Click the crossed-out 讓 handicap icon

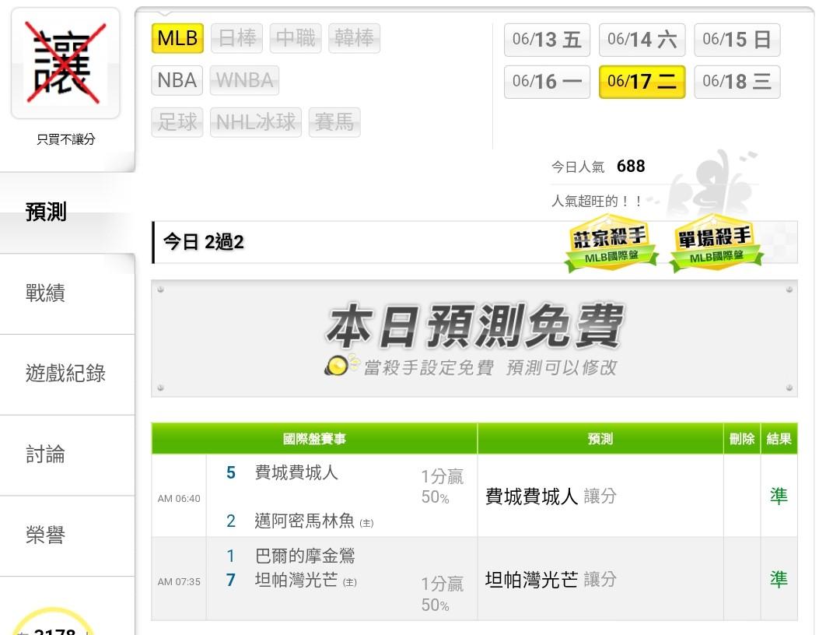tap(65, 63)
